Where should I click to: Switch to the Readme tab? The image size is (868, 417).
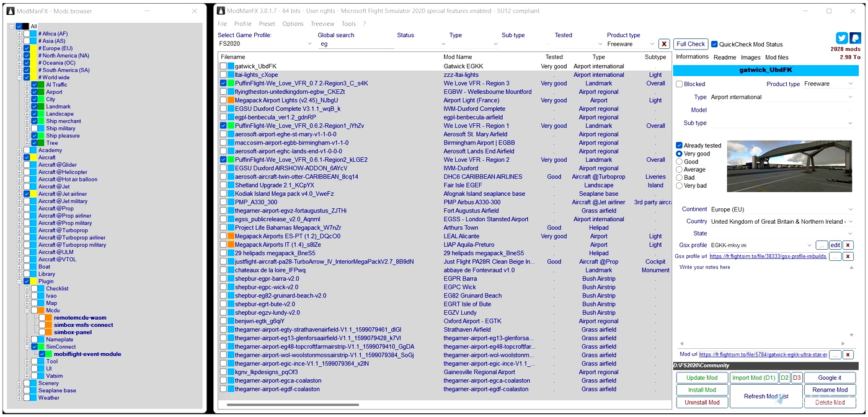725,57
